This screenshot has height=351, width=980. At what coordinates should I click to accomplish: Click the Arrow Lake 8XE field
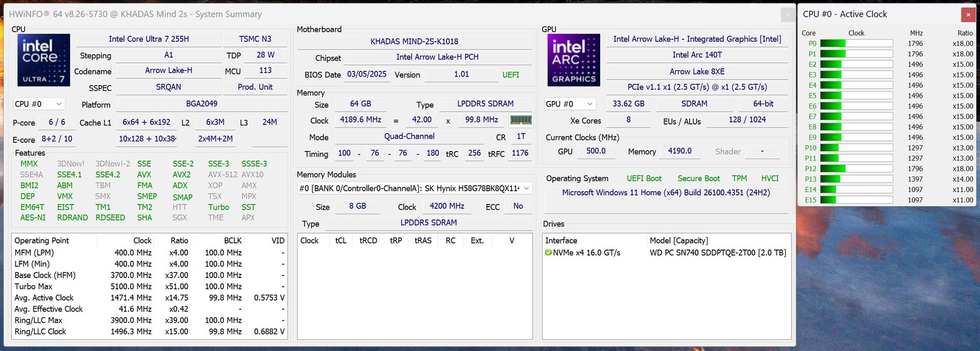point(697,71)
